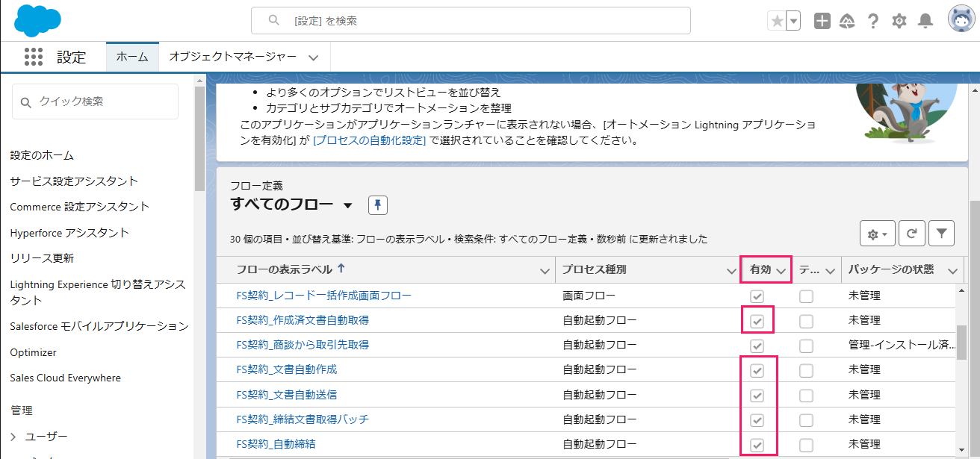Select the オブジェクトマネージャー tab

point(233,57)
